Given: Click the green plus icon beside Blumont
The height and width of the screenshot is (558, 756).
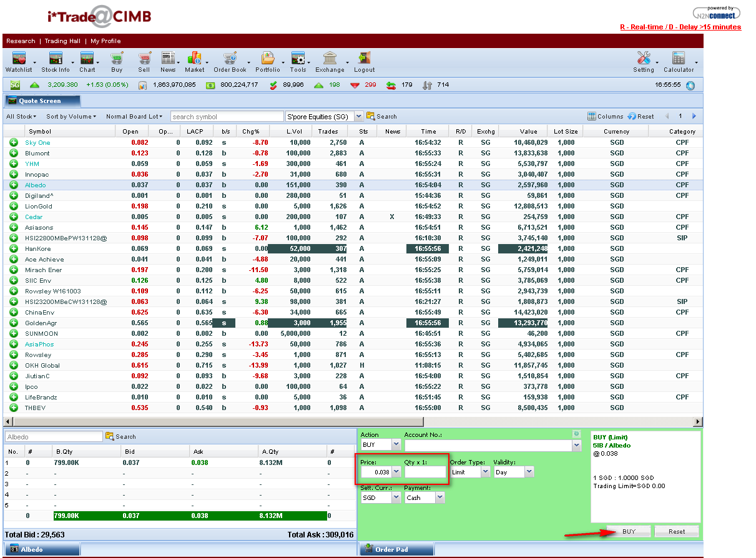Looking at the screenshot, I should click(x=14, y=153).
